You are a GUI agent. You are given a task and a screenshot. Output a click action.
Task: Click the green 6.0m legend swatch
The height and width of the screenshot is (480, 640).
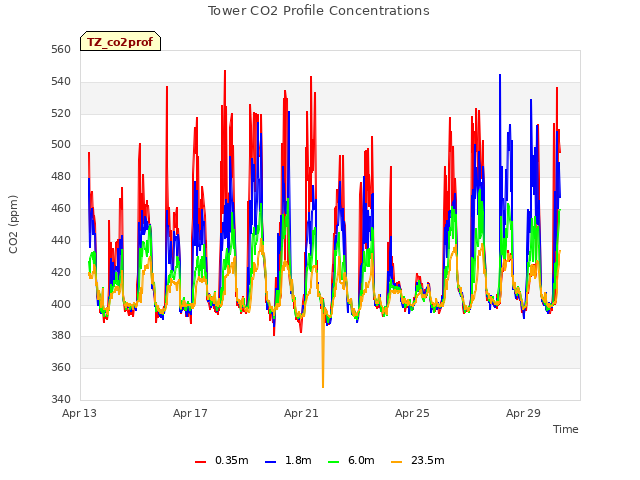pos(333,462)
